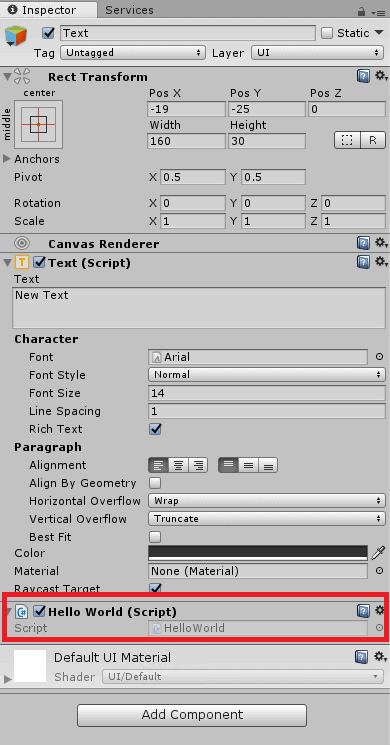Open the Canvas Renderer help reference icon

[363, 244]
